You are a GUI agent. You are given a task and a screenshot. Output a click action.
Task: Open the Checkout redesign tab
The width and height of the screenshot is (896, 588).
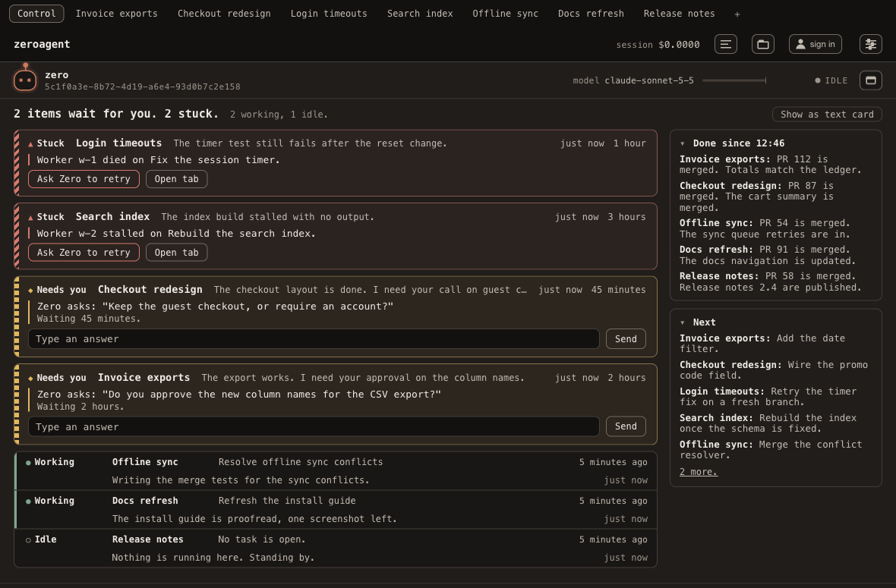[224, 13]
